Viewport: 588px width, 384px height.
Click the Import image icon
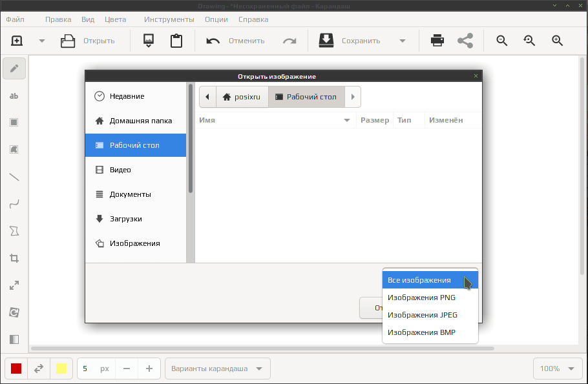[149, 41]
